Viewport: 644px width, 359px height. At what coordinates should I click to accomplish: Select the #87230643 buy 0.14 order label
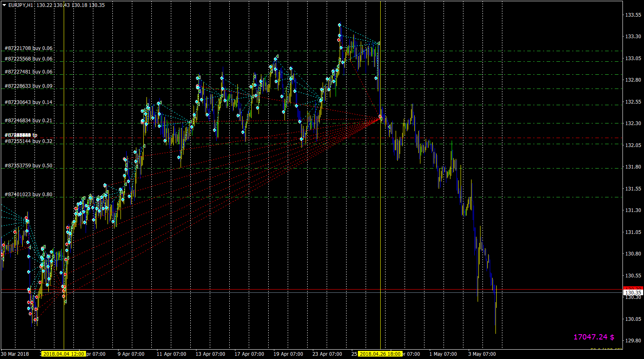[x=28, y=102]
